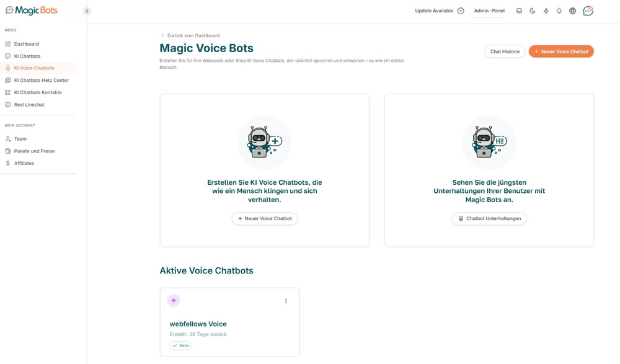Click text Erstellt: 36 Tage zurück
This screenshot has height=364, width=620.
[198, 334]
